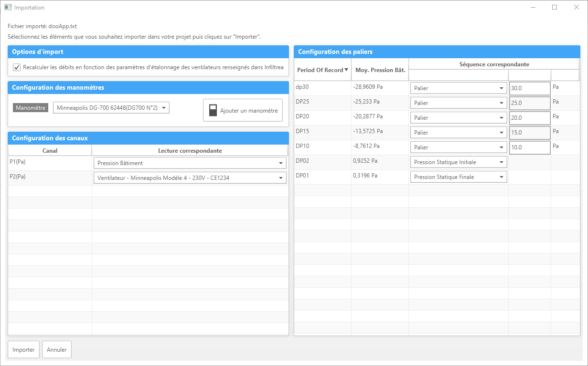
Task: Select the DP10 record cell
Action: click(x=322, y=147)
